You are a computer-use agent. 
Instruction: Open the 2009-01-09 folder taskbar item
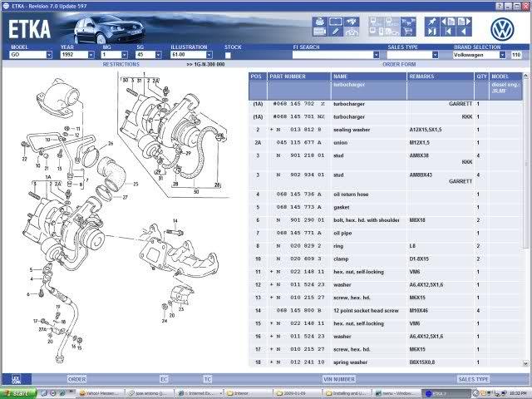click(296, 393)
